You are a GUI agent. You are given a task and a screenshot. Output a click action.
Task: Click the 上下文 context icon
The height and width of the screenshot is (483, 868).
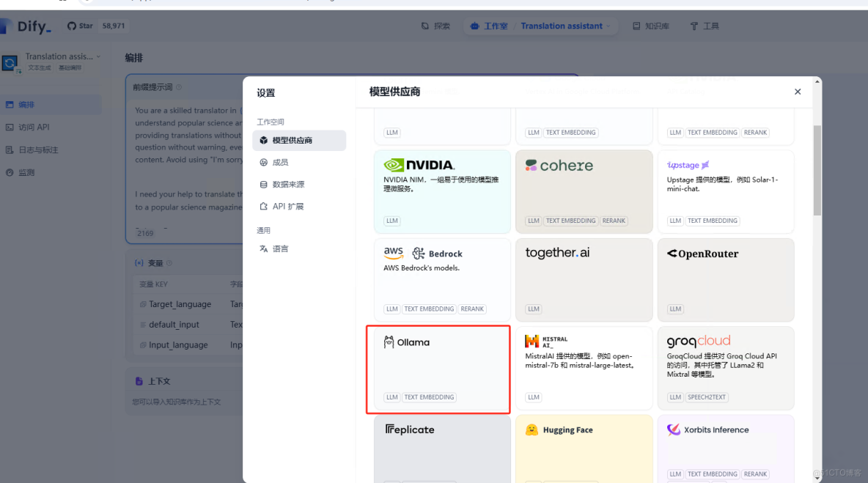click(x=139, y=381)
